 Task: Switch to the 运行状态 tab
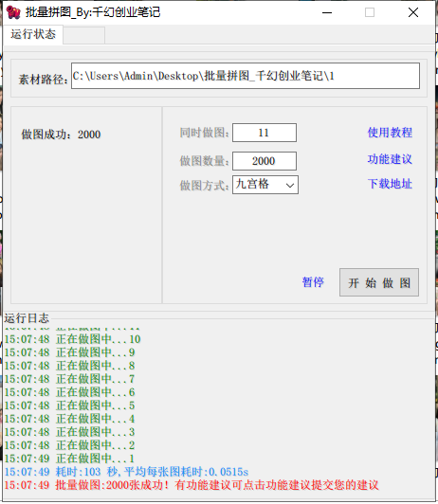pyautogui.click(x=33, y=34)
